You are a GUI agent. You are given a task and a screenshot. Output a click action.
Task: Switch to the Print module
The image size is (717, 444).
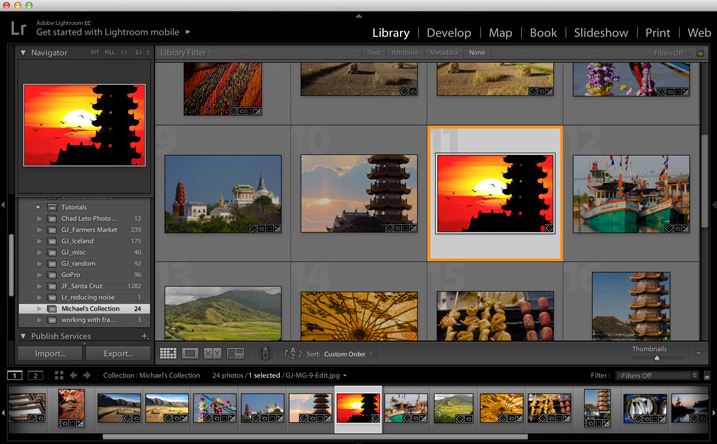click(x=658, y=33)
